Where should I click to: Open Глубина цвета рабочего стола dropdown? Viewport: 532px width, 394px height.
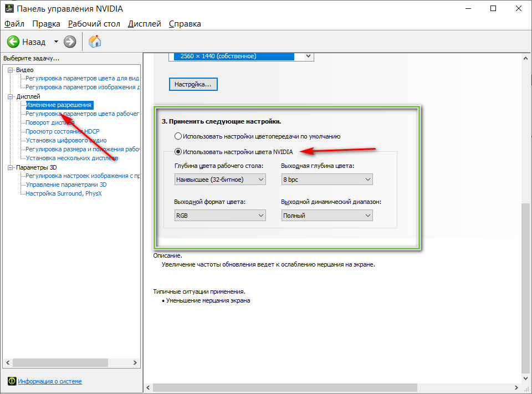coord(220,180)
